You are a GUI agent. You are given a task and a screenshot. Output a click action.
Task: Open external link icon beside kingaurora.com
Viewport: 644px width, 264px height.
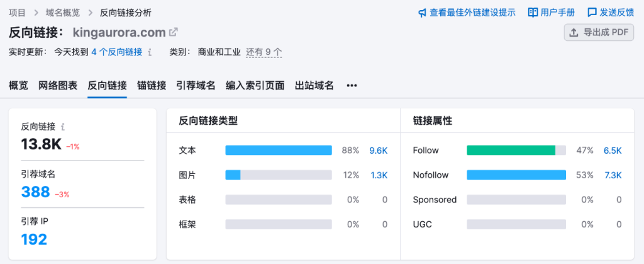[x=174, y=32]
